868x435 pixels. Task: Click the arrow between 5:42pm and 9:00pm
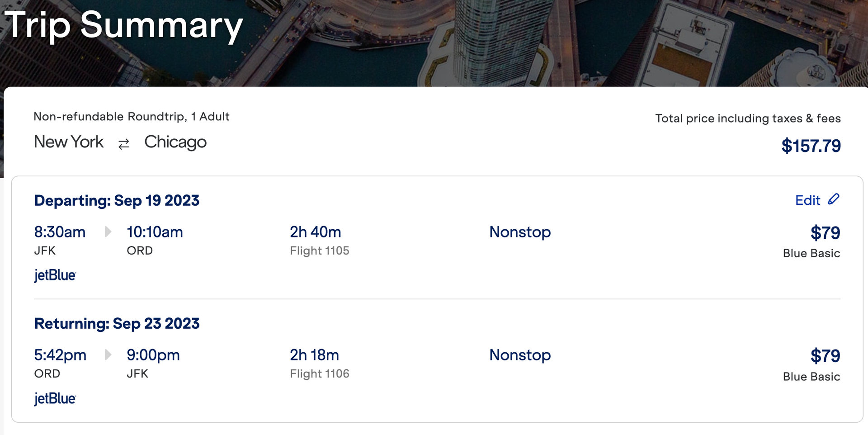pos(108,355)
